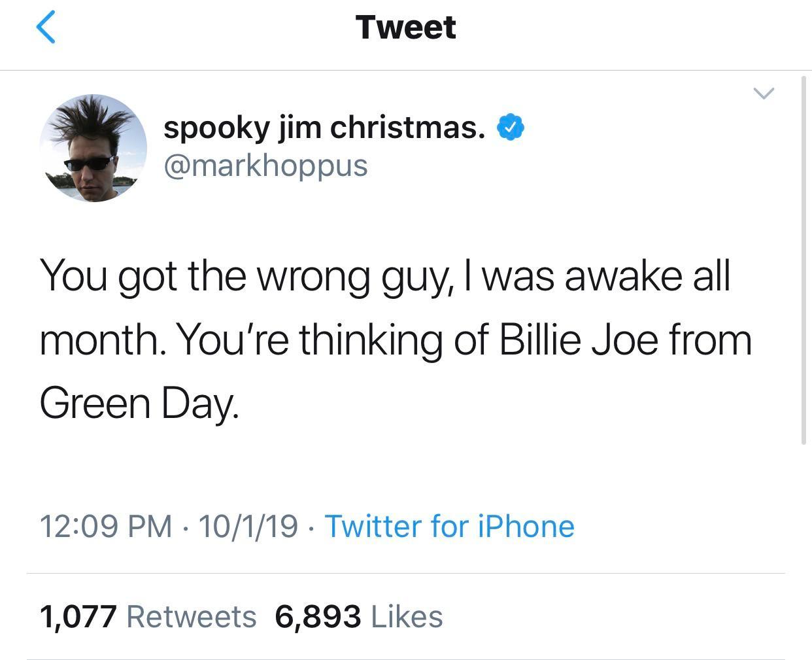Open the spiky-haired profile picture

tap(93, 148)
